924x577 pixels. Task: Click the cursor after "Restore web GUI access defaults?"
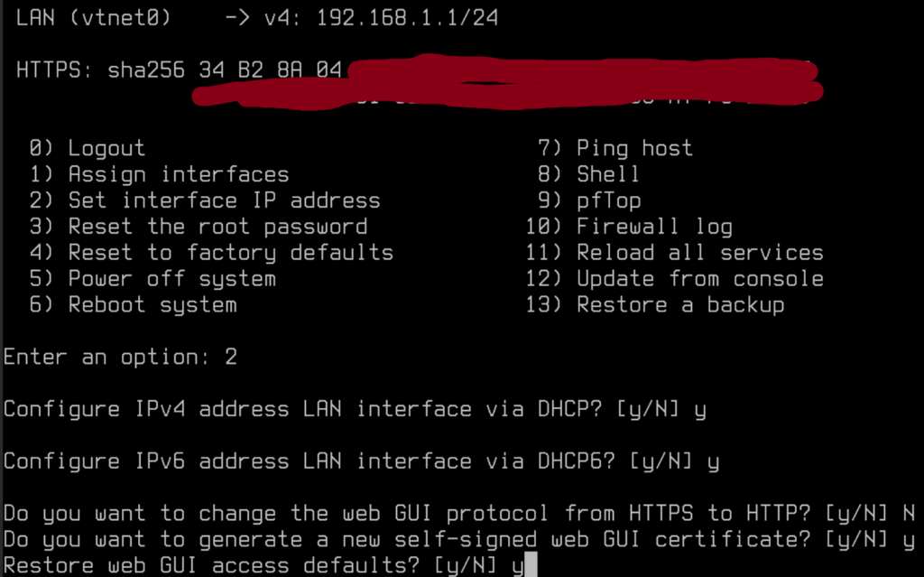531,567
